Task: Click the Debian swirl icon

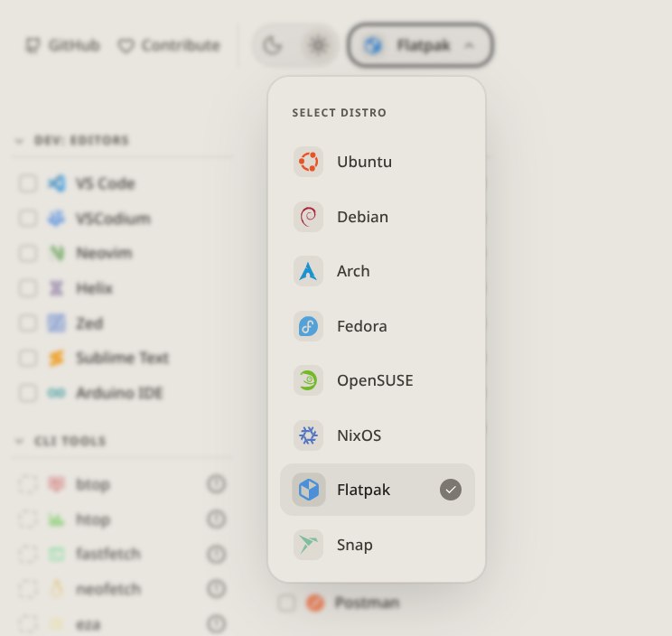Action: pos(308,217)
